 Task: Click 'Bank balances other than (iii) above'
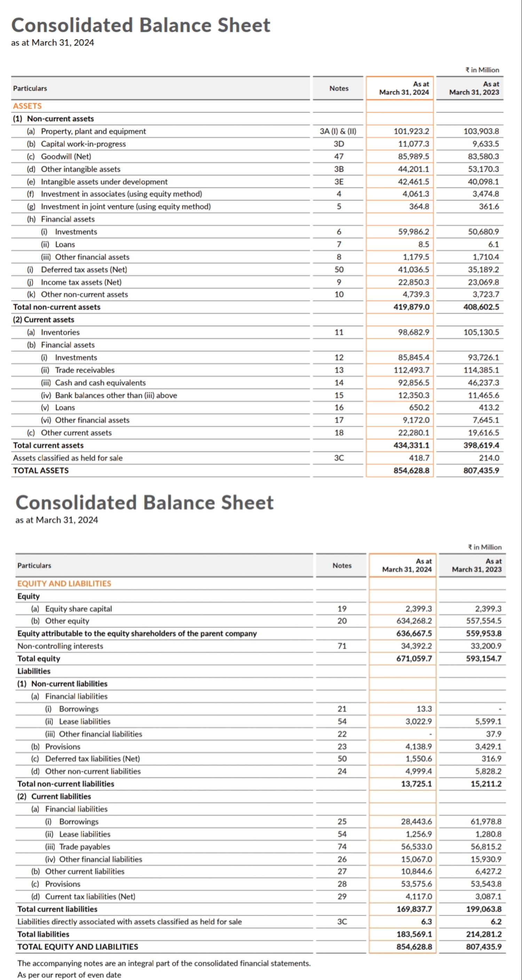pyautogui.click(x=116, y=395)
